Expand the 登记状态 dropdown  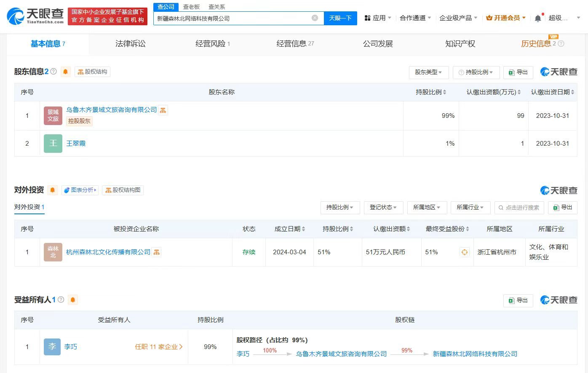point(383,207)
